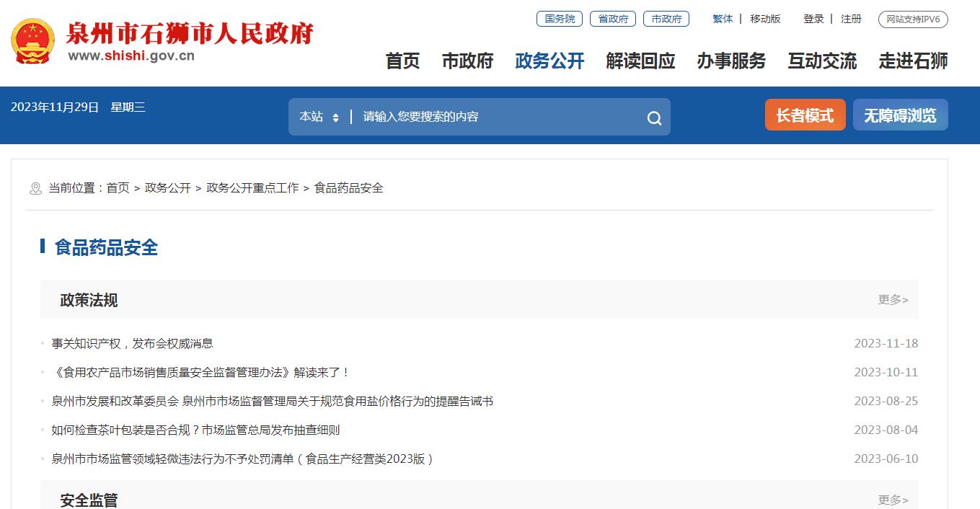The height and width of the screenshot is (509, 980).
Task: Click the magnifier search icon
Action: tap(654, 118)
